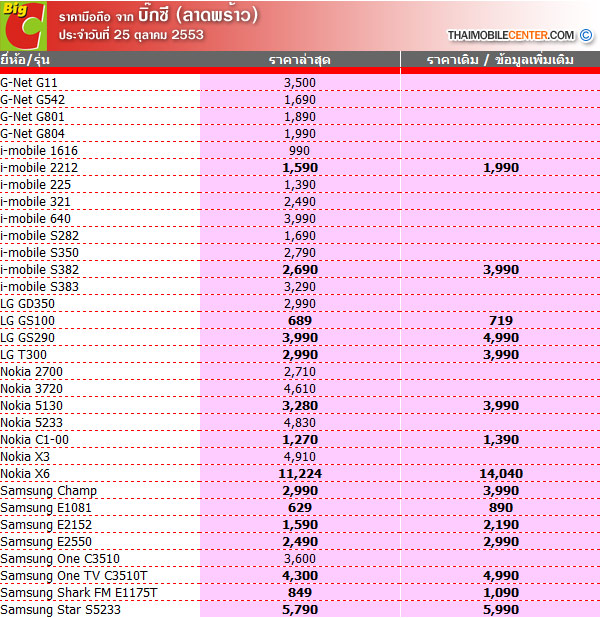Viewport: 600px width, 618px height.
Task: Click the 3,280 price for Nokia 5130
Action: point(300,406)
